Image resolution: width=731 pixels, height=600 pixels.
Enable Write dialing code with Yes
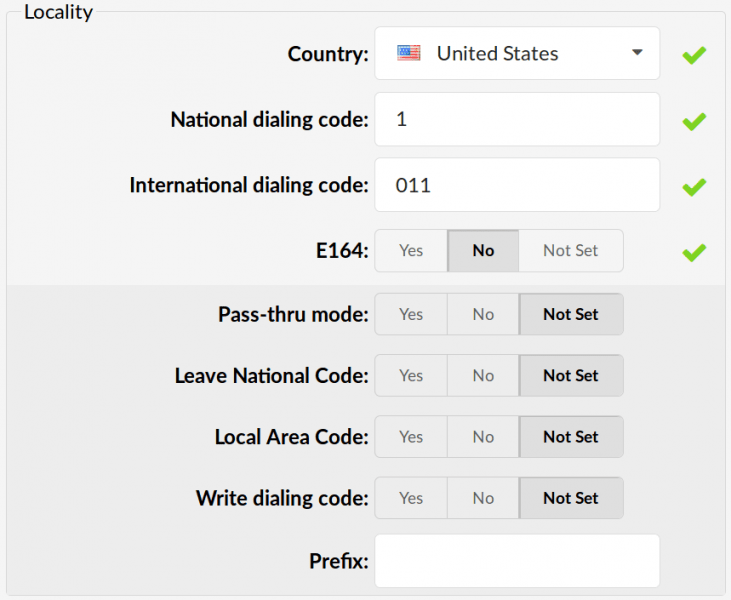pos(411,498)
